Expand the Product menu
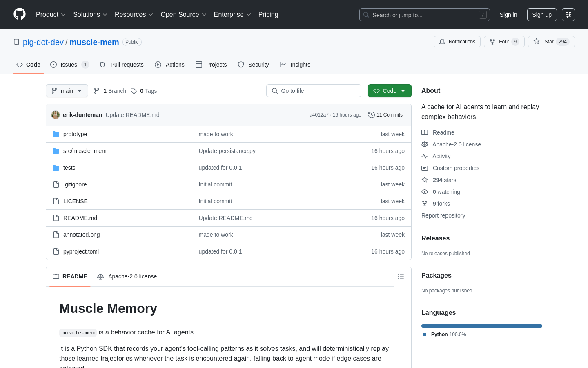This screenshot has width=588, height=368. pyautogui.click(x=51, y=15)
